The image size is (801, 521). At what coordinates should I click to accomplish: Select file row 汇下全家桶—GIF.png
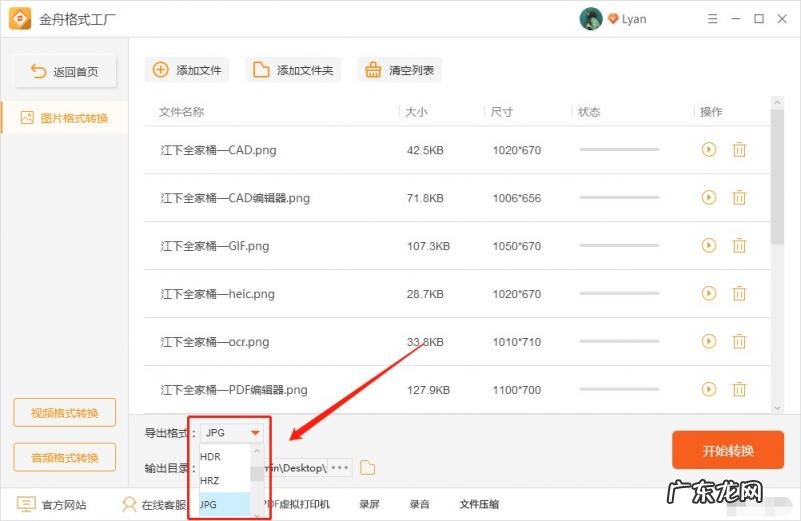[x=457, y=246]
